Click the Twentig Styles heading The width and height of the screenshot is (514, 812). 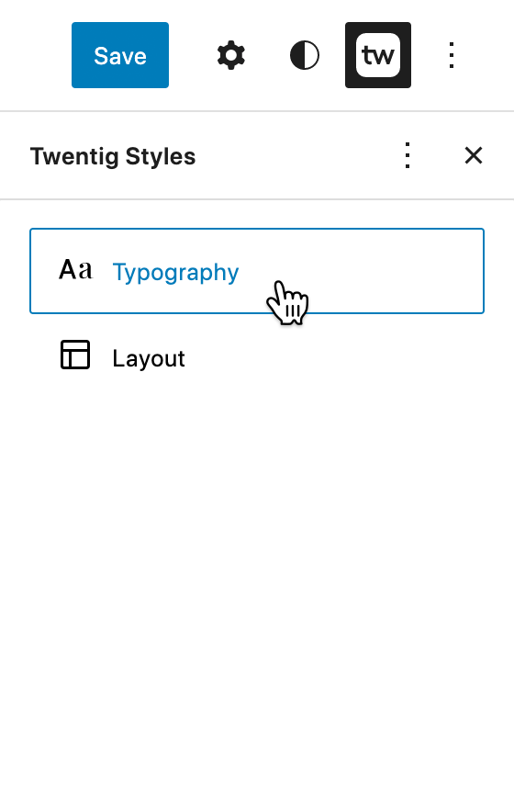(x=113, y=156)
